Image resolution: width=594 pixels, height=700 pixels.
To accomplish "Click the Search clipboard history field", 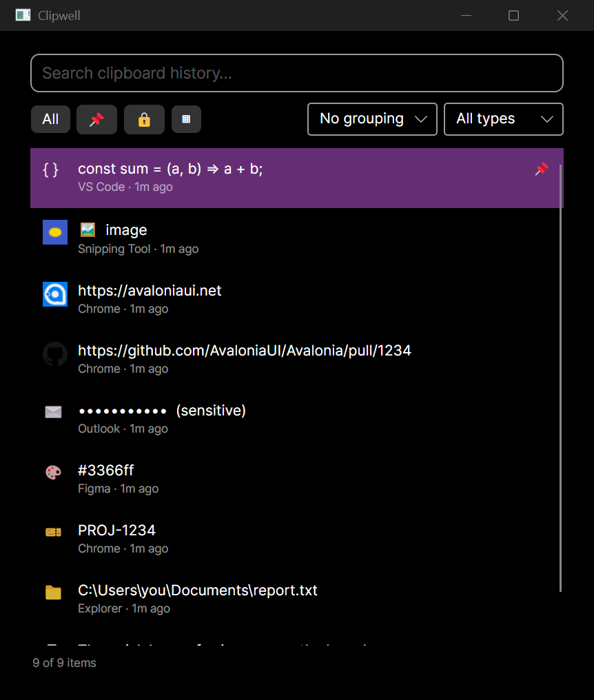I will click(297, 73).
